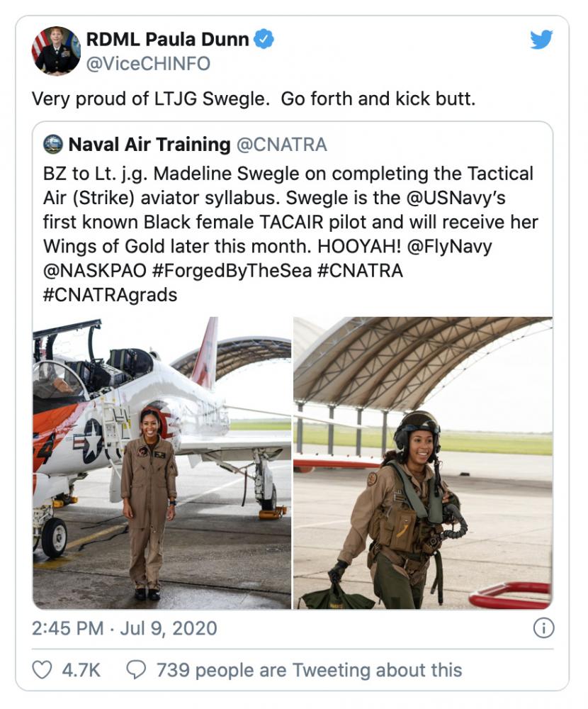Click the Naval Air Training avatar icon

tap(52, 145)
